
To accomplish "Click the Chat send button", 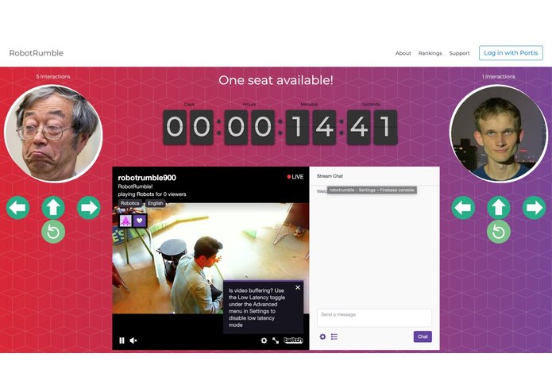I will (423, 336).
